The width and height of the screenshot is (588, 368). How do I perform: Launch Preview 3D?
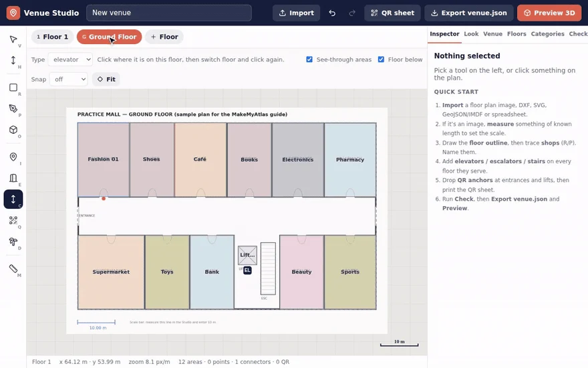549,13
